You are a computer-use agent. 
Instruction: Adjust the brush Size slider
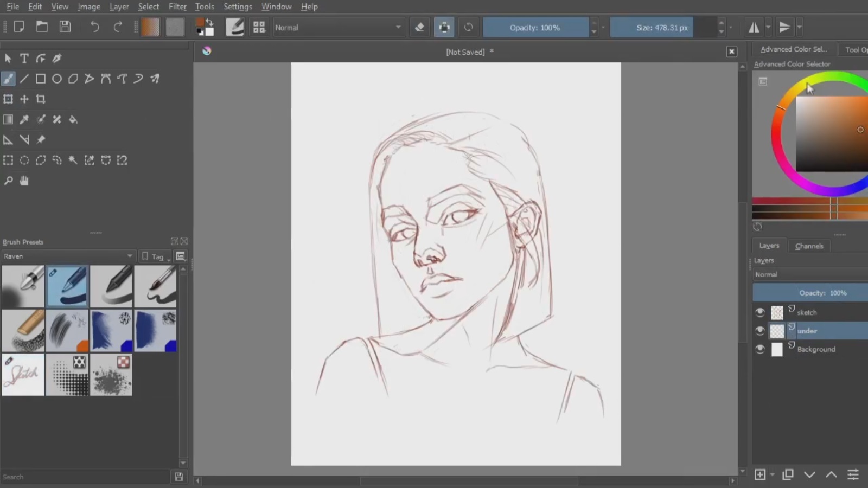coord(662,28)
